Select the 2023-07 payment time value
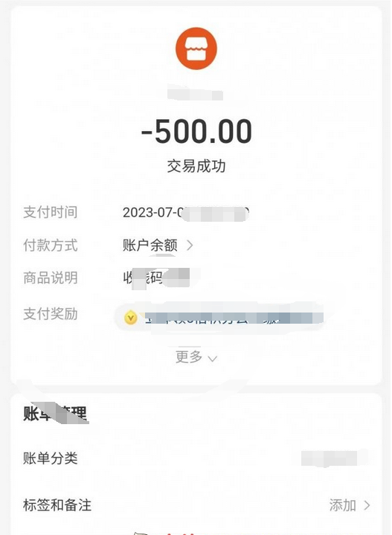This screenshot has height=535, width=392. point(186,213)
